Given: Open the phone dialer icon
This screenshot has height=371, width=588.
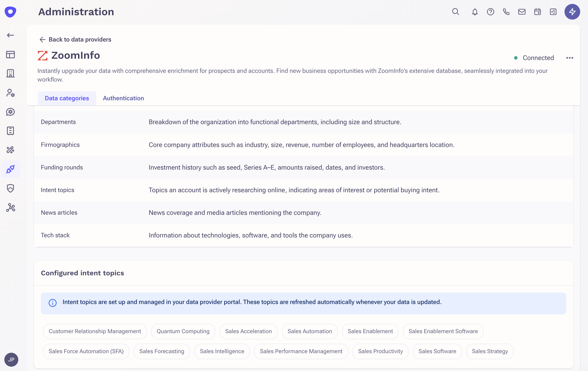Looking at the screenshot, I should 506,12.
